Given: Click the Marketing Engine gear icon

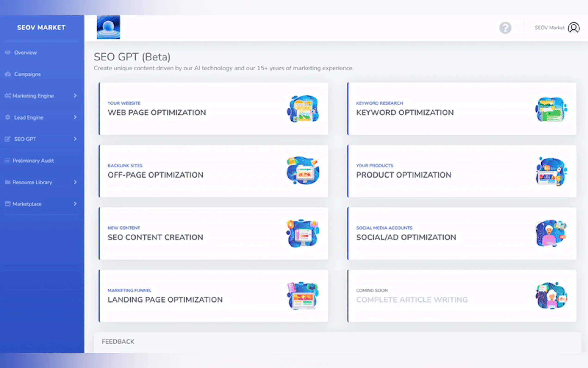Looking at the screenshot, I should [8, 96].
